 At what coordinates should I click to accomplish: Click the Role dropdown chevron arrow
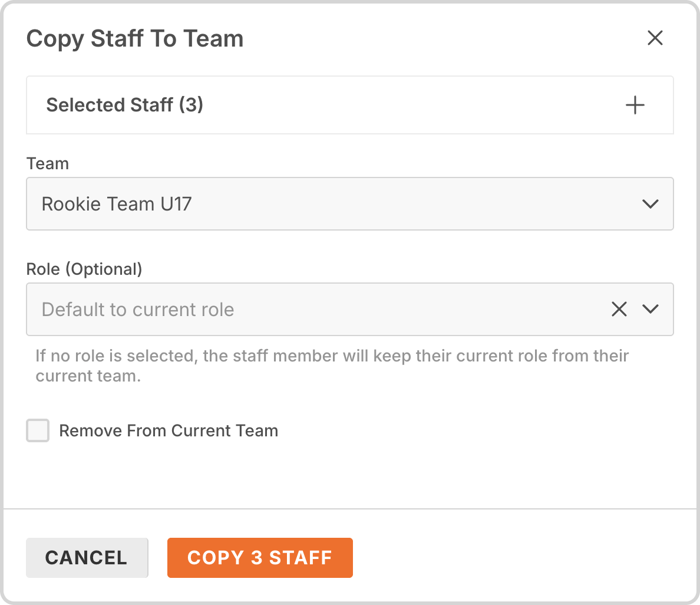[x=650, y=309]
